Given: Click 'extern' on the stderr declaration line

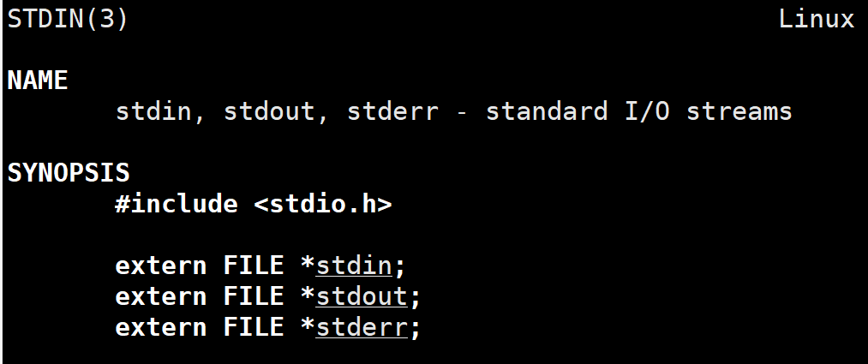Looking at the screenshot, I should tap(160, 328).
